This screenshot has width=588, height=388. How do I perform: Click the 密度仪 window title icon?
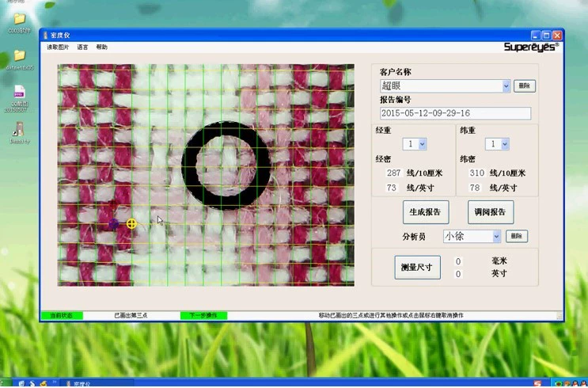click(45, 36)
